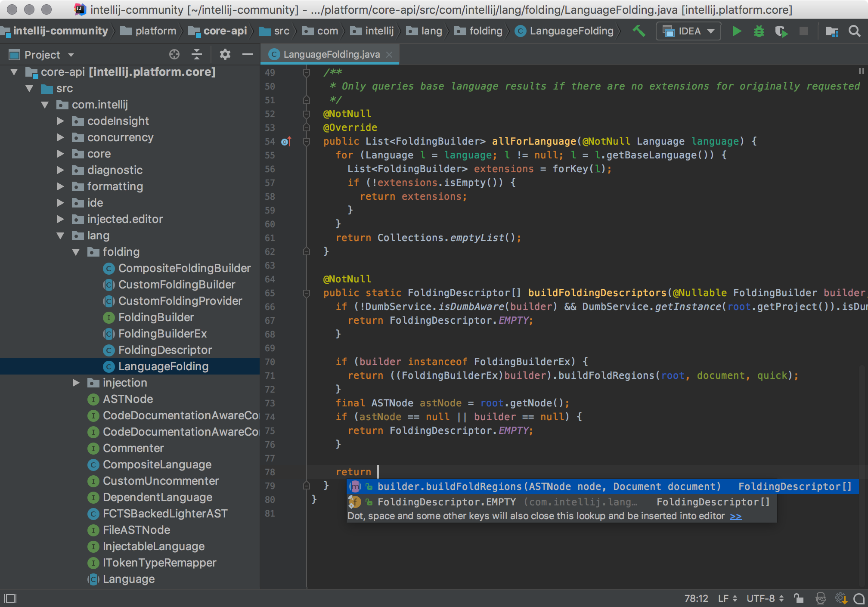Click the Search everywhere magnifier icon
This screenshot has height=607, width=868.
[853, 32]
